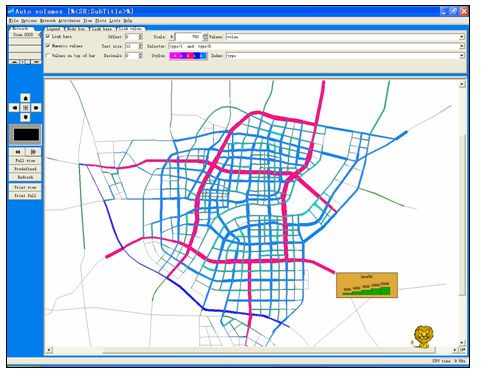The height and width of the screenshot is (379, 481).
Task: Pan the map view upward with the up arrow
Action: click(x=26, y=98)
